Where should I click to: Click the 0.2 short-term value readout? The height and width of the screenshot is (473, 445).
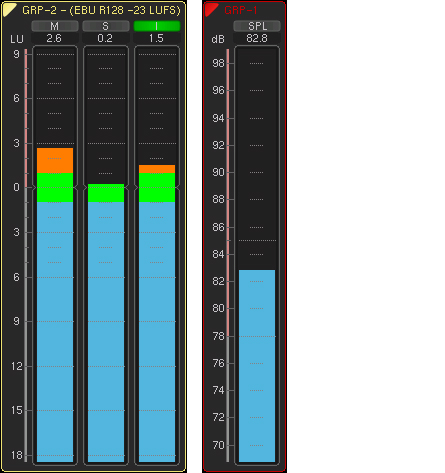tap(106, 38)
